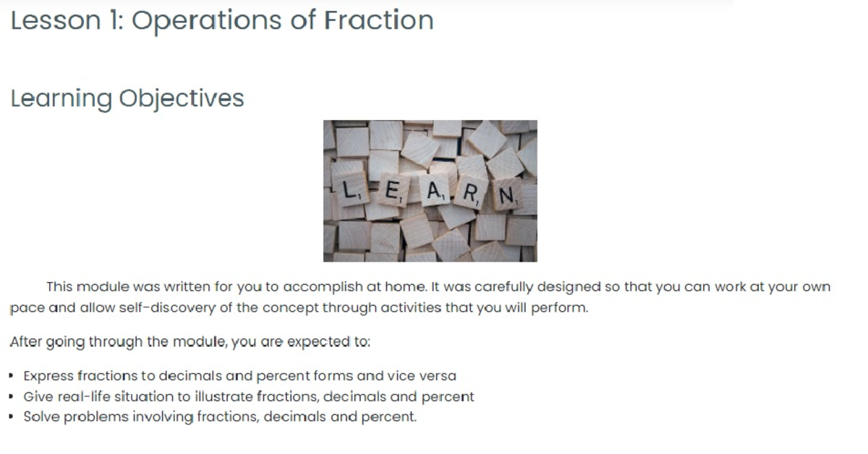The height and width of the screenshot is (454, 868).
Task: Select the "Solve problems involving fractions" bullet text
Action: (220, 417)
